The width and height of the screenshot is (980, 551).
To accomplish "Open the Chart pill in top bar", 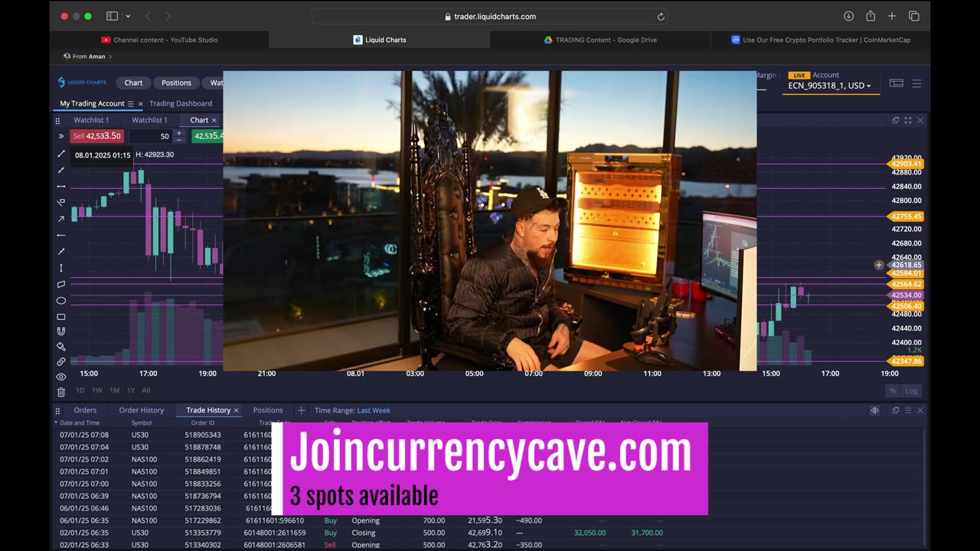I will coord(133,83).
